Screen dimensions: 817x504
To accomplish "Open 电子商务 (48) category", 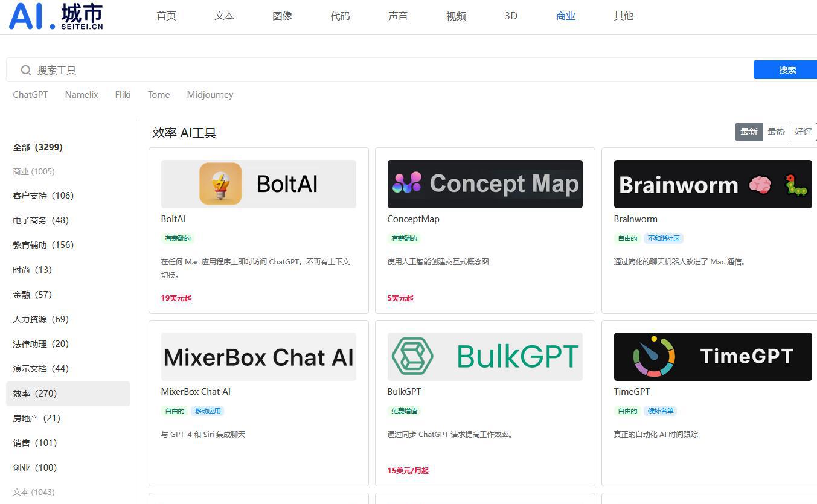I will pos(40,220).
